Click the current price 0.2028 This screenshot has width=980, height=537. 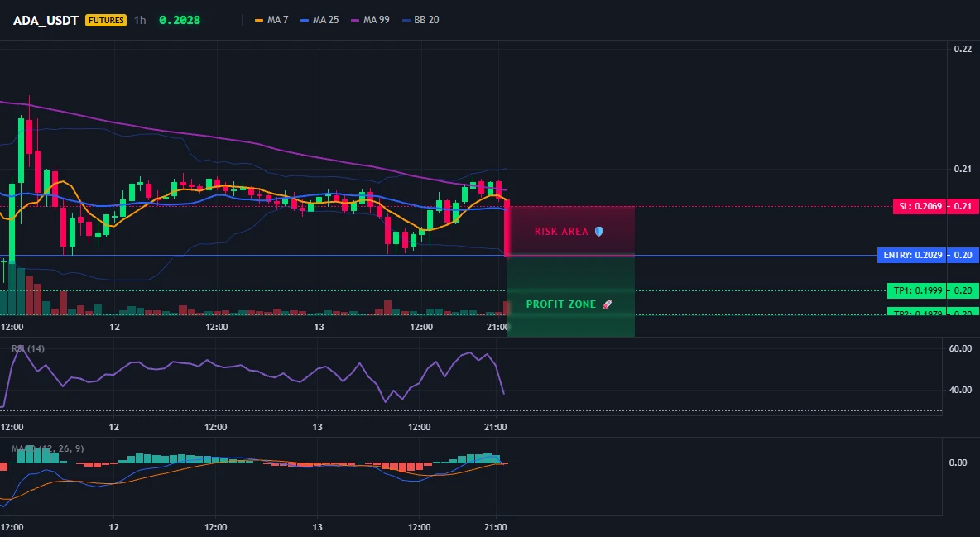point(180,20)
